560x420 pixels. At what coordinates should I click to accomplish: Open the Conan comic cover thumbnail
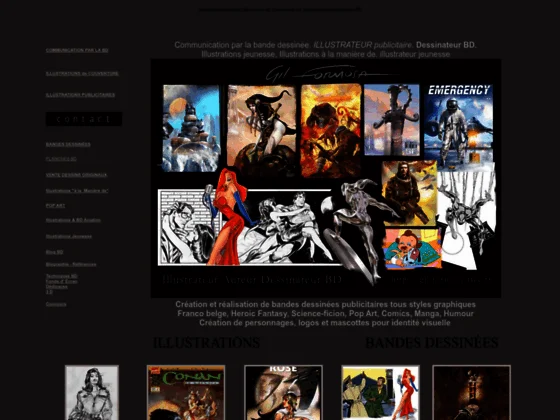[x=186, y=392]
